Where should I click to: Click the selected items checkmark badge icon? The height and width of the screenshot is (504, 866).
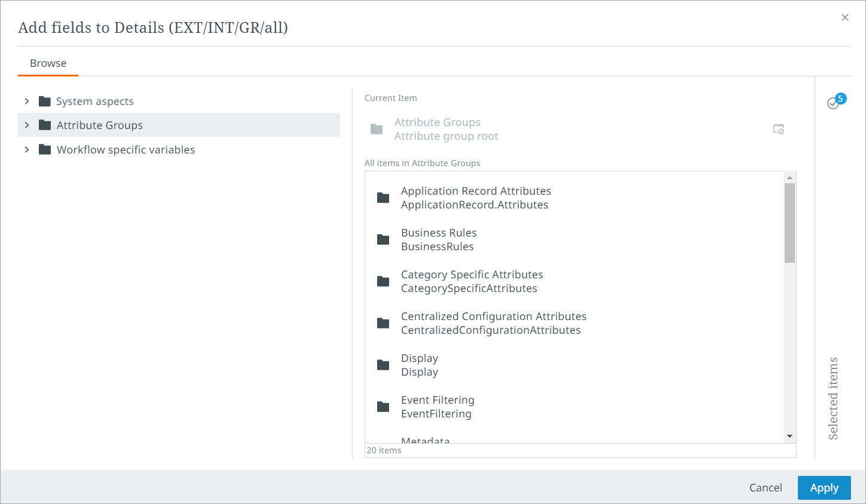click(834, 103)
